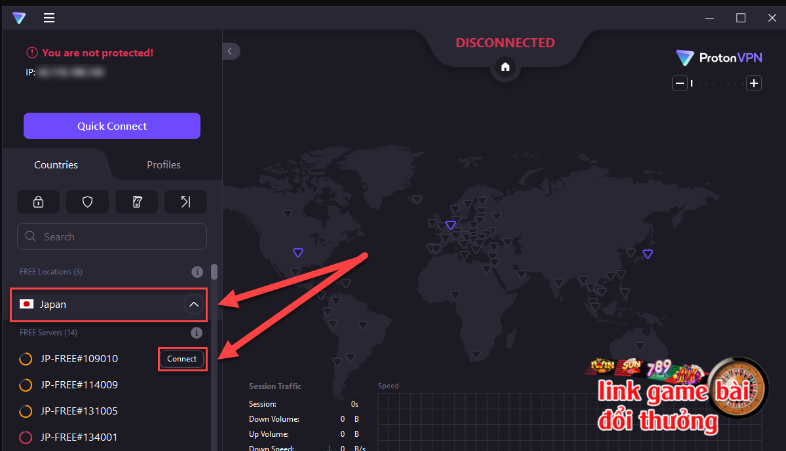Image resolution: width=786 pixels, height=451 pixels.
Task: Select server JP-FREE#131005
Action: [x=79, y=411]
